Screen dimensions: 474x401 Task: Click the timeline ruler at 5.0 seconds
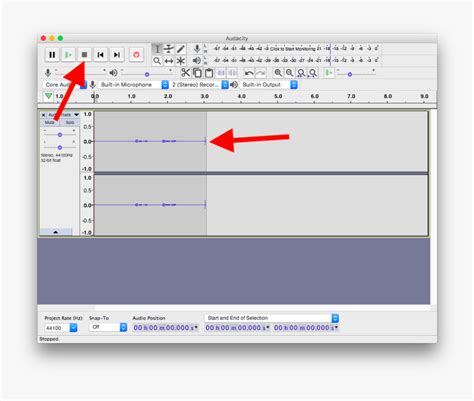tap(278, 96)
